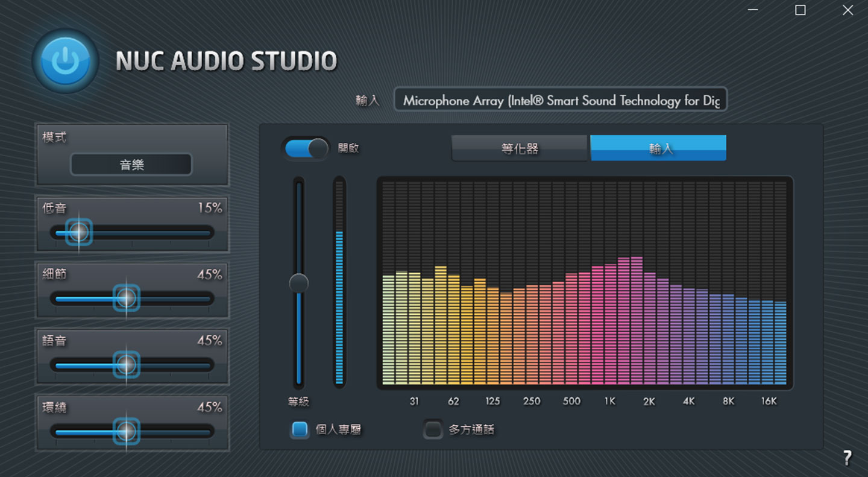Open help via question mark icon
The width and height of the screenshot is (868, 477).
(847, 457)
